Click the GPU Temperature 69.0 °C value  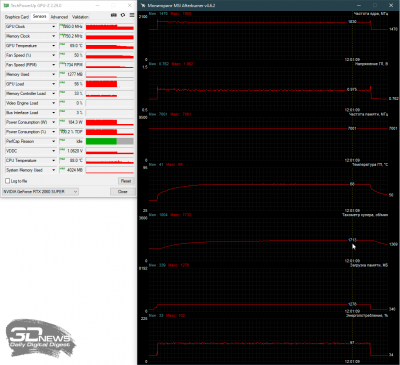click(76, 46)
